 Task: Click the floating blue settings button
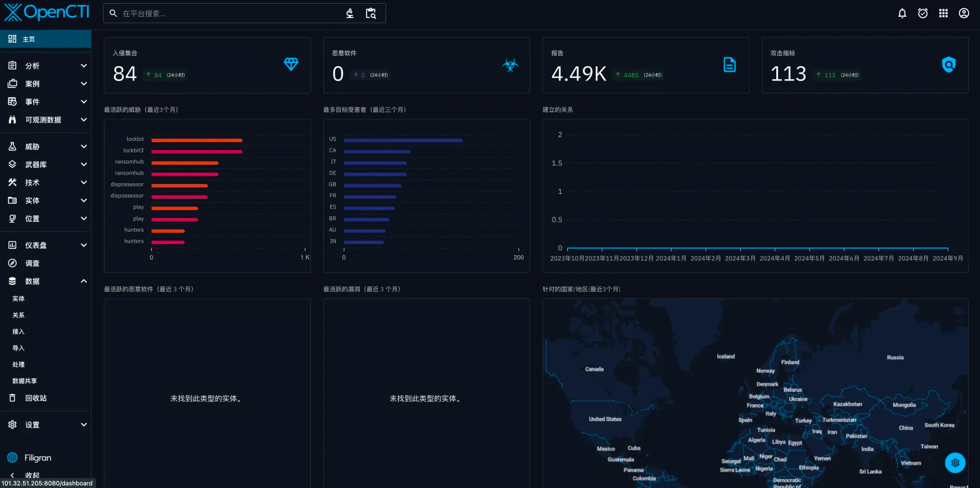click(955, 463)
